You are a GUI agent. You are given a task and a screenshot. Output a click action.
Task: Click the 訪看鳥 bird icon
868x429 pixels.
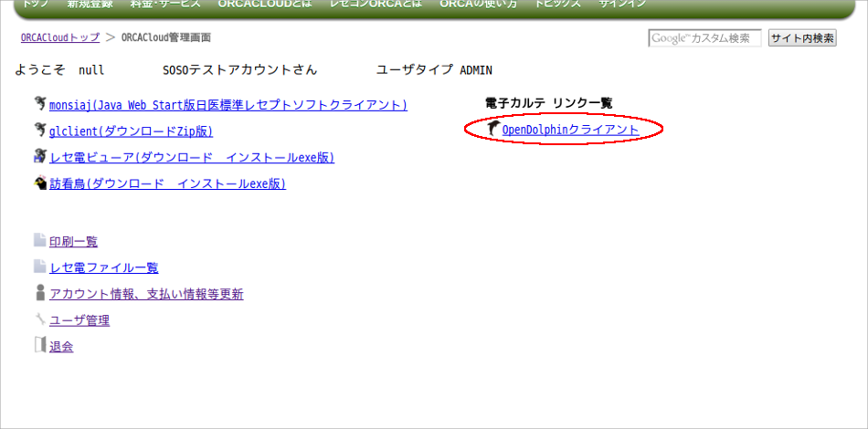tap(40, 182)
